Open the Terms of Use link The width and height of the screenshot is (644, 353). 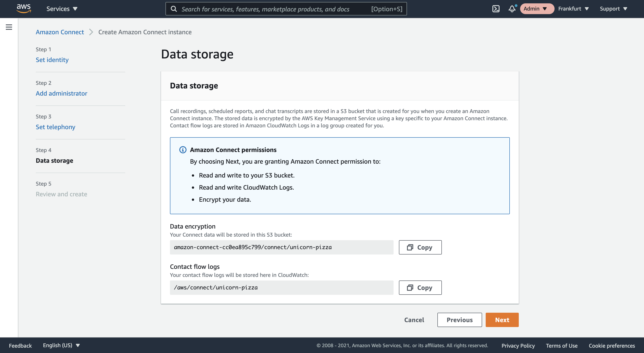point(561,345)
